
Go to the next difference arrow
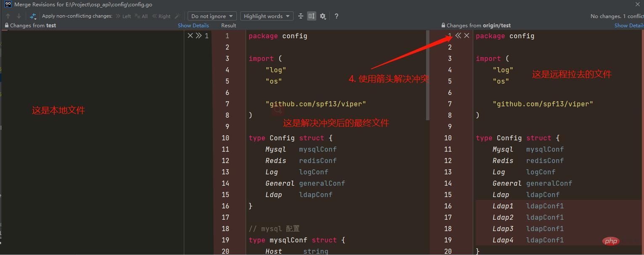[19, 16]
